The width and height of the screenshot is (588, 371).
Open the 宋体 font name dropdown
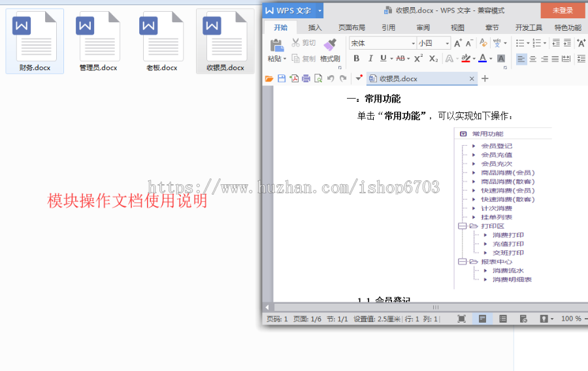[414, 44]
